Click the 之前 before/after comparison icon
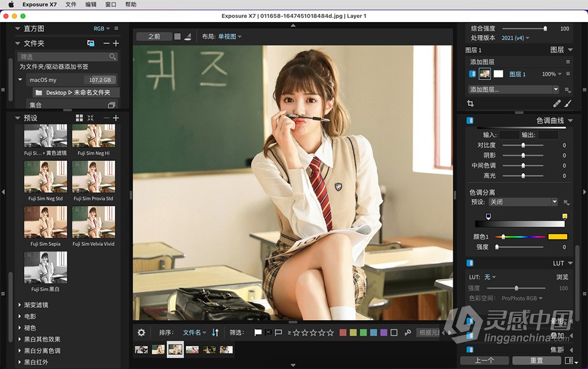The image size is (588, 369). pyautogui.click(x=156, y=37)
